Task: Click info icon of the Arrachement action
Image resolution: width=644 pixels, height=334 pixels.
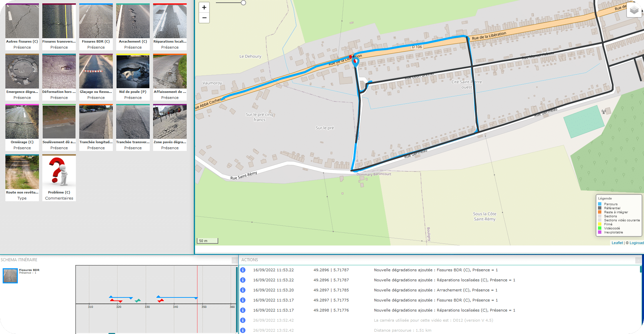Action: 243,290
